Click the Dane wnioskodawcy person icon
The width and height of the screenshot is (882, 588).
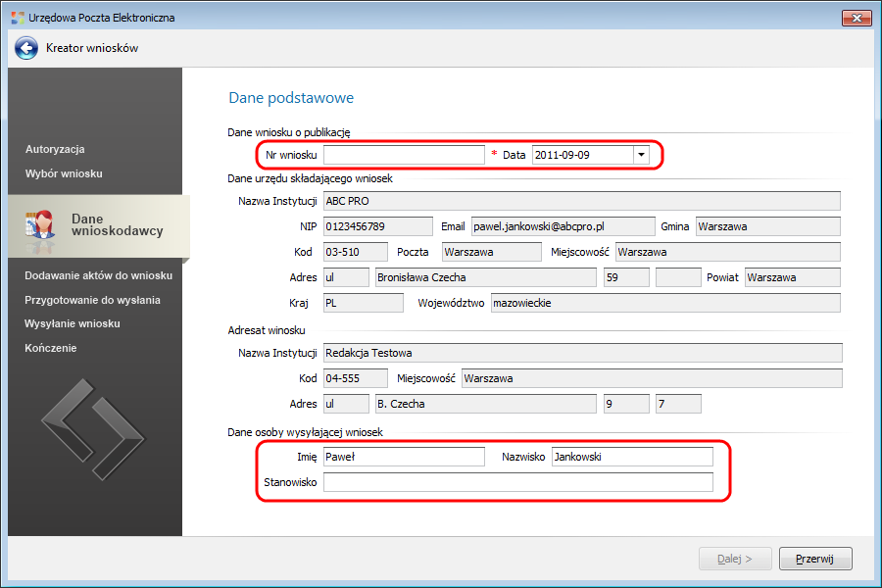click(x=40, y=225)
